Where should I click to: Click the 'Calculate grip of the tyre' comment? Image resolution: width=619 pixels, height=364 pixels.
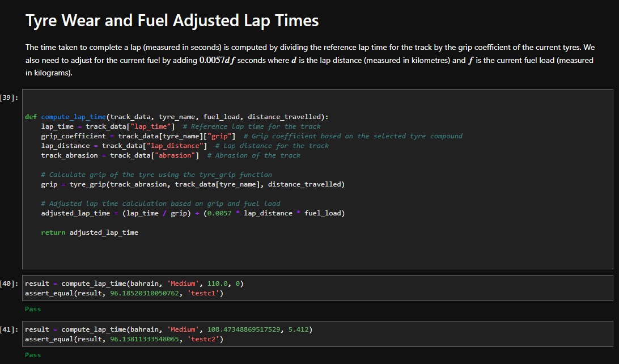[x=156, y=175]
